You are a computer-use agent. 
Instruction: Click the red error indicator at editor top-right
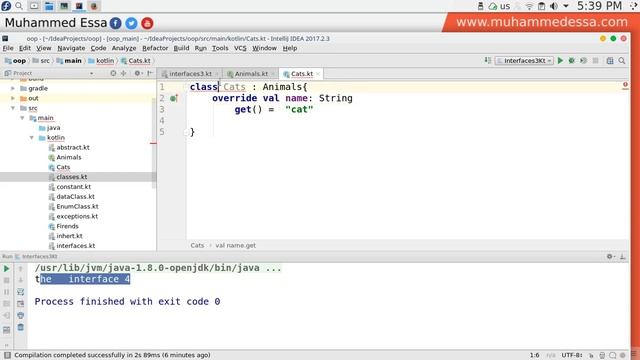[x=625, y=85]
